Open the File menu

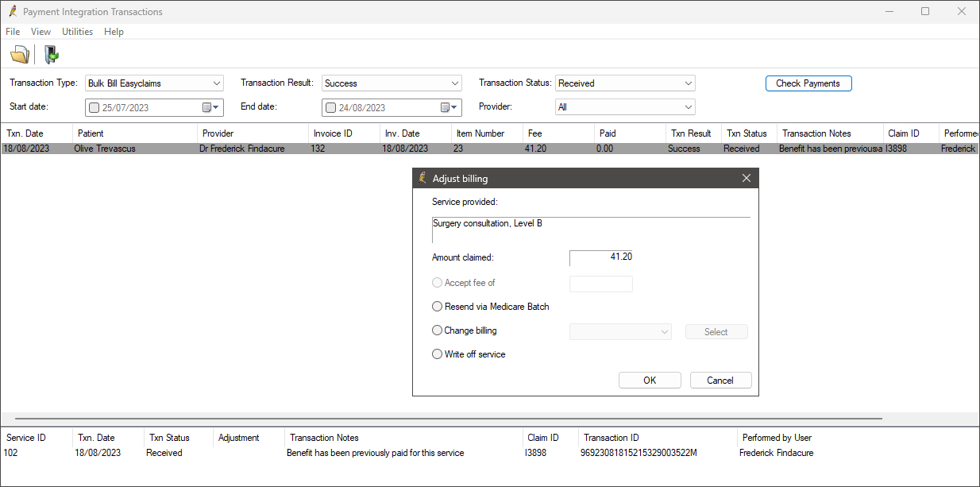click(x=13, y=32)
